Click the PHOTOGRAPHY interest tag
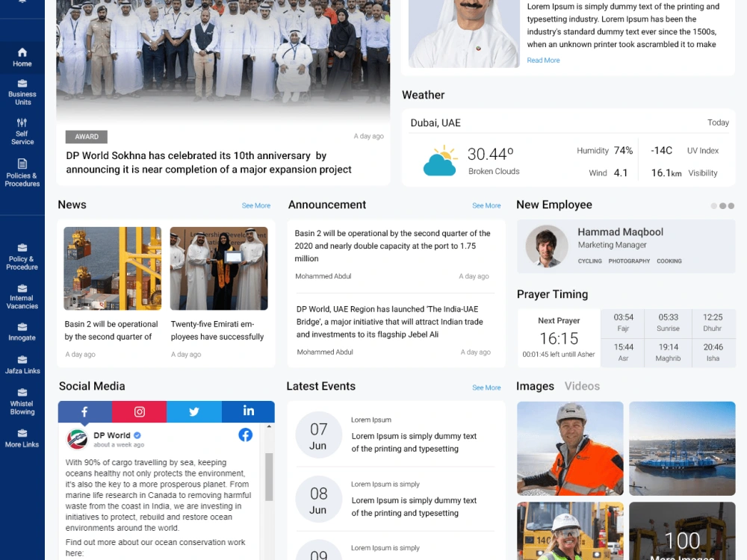747x560 pixels. point(629,261)
